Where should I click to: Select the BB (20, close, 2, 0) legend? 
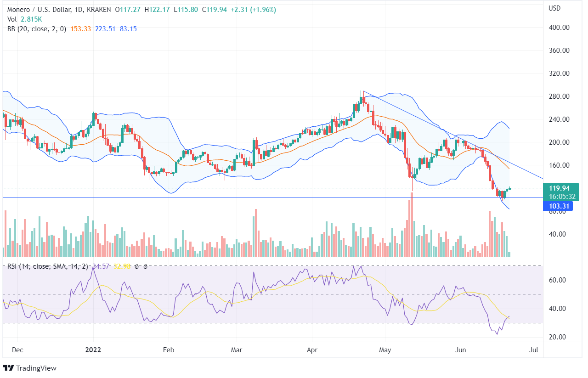click(x=35, y=28)
